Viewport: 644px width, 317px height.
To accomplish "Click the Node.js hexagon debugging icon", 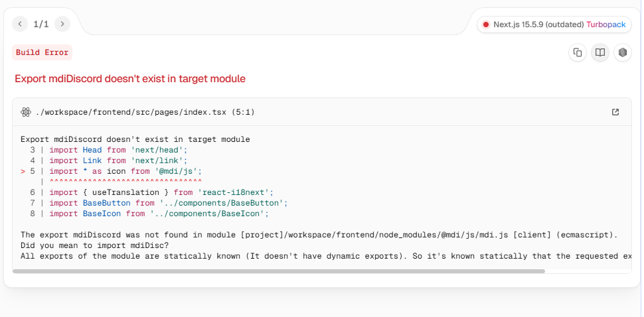I will (622, 52).
